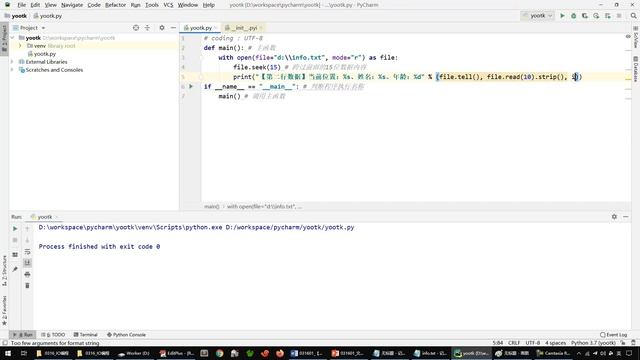Open the Terminal tool window

tap(85, 335)
